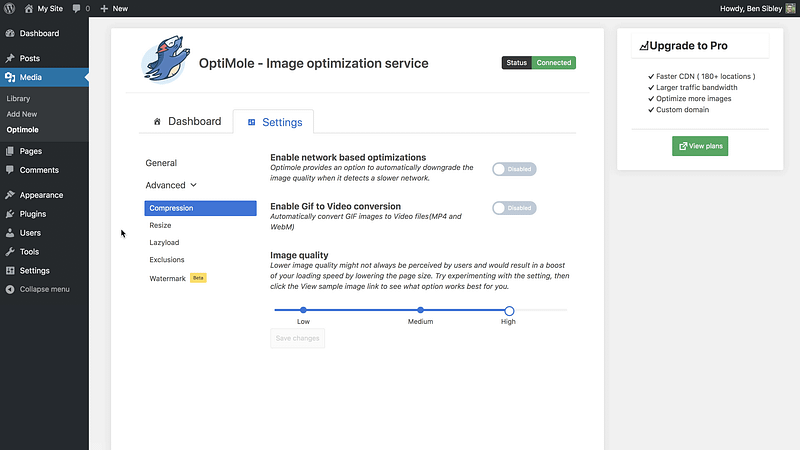Viewport: 800px width, 450px height.
Task: Select General settings section
Action: 161,163
